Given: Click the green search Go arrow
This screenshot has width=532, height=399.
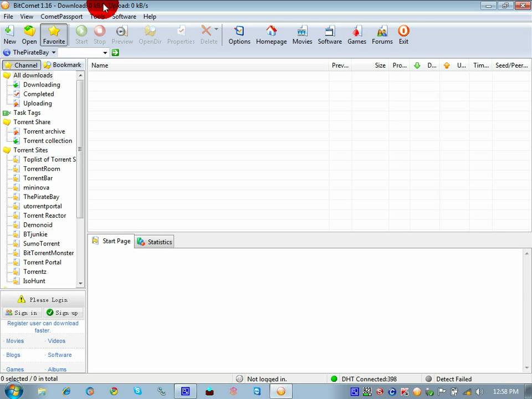Looking at the screenshot, I should click(x=115, y=53).
